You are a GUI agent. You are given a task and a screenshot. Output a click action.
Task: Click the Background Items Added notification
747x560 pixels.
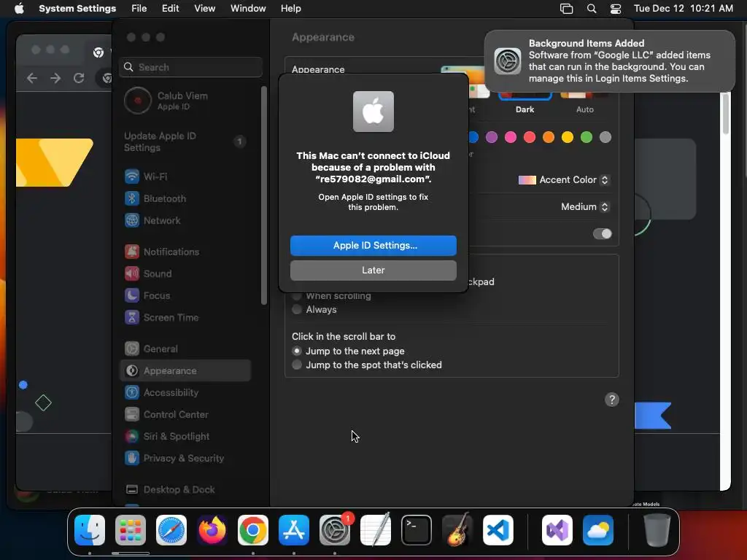[609, 61]
